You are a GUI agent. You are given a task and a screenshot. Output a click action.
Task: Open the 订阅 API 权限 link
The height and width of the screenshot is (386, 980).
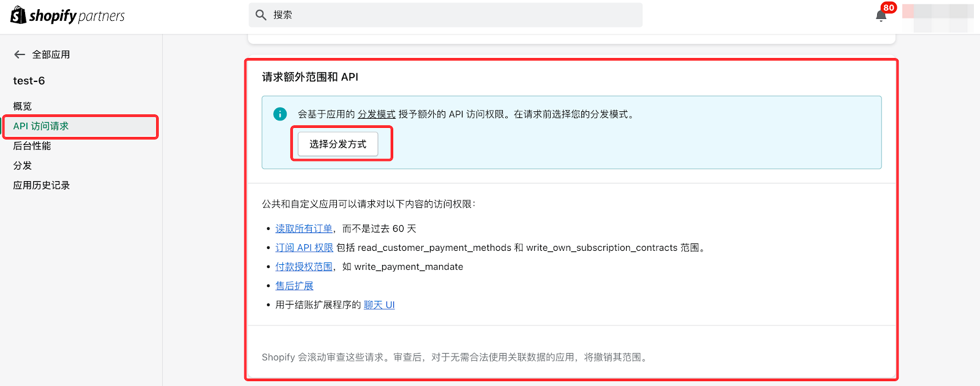[304, 248]
